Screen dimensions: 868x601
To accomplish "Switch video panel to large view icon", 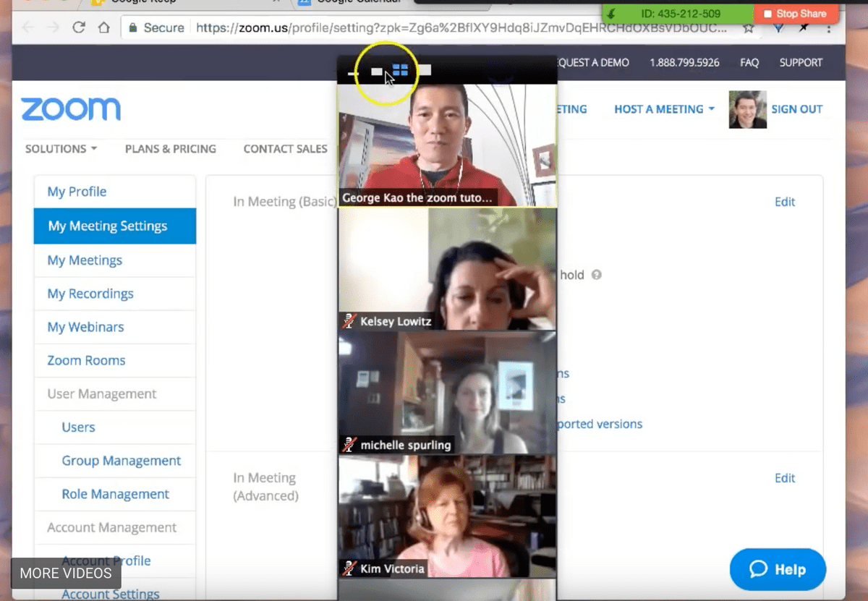I will pyautogui.click(x=424, y=70).
